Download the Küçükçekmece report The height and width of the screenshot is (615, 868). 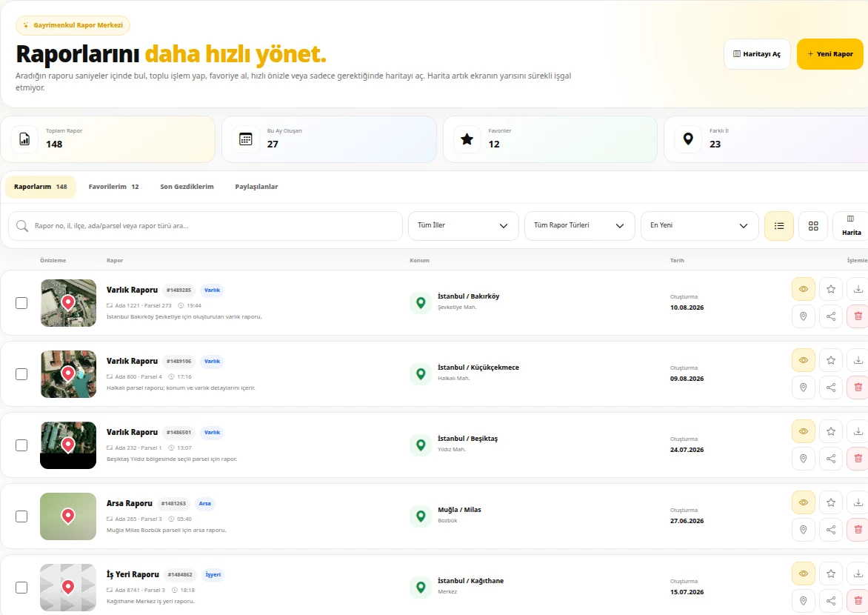[858, 360]
